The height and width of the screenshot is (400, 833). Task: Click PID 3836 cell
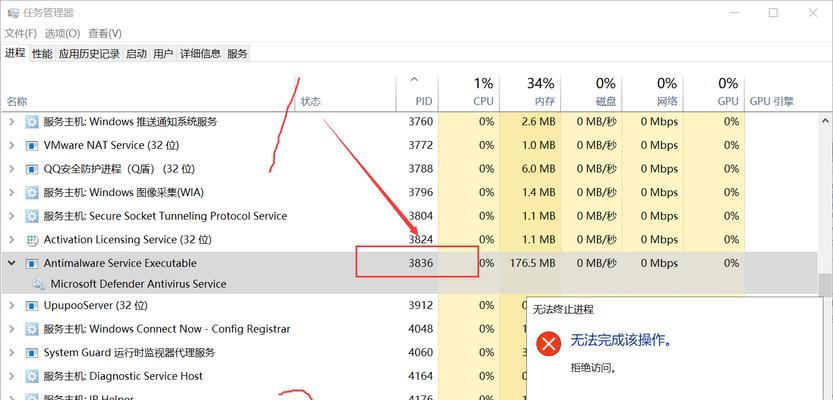click(421, 263)
